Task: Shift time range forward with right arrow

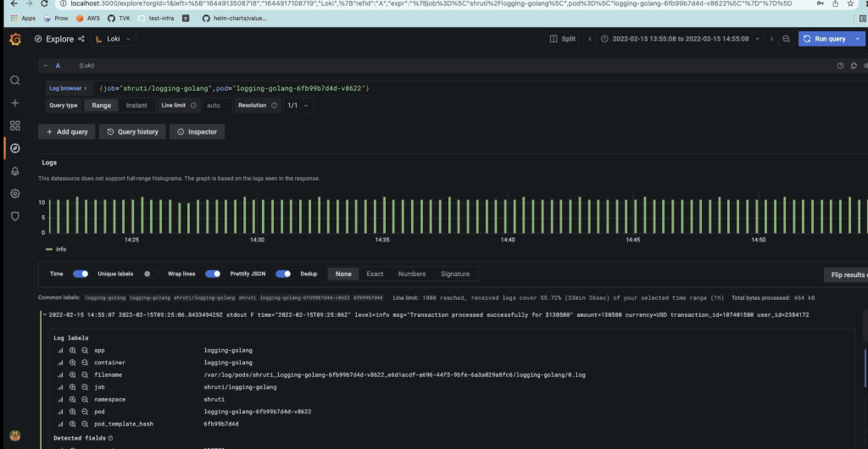Action: point(771,39)
